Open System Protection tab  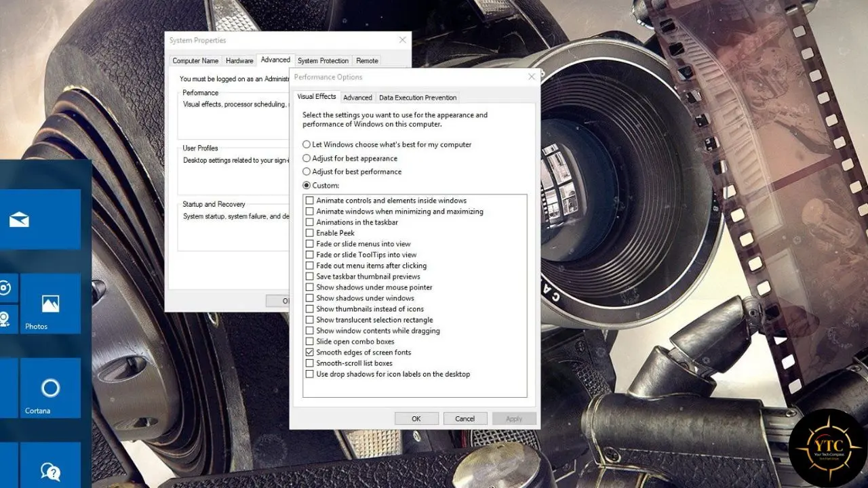323,61
